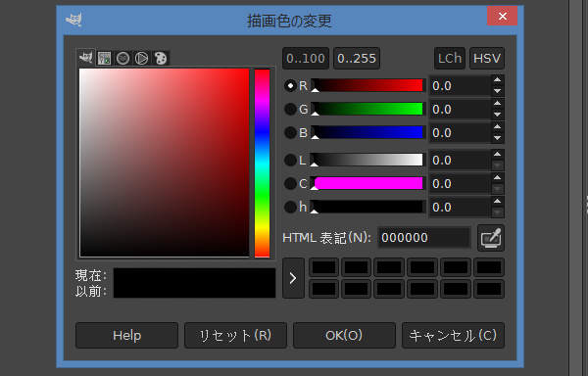Switch to the CMYK selector tab

point(104,58)
